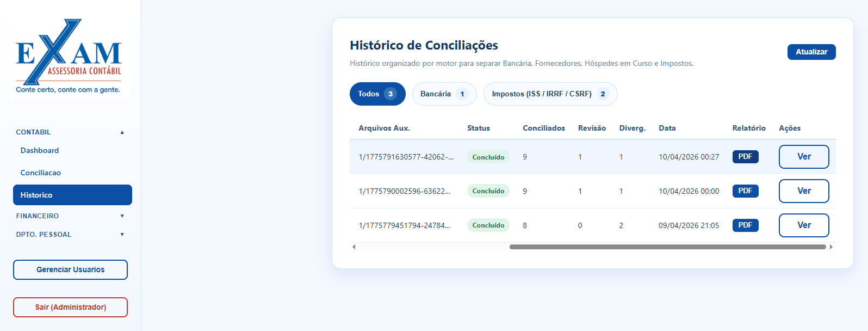Click Ver for the 10/04/2026 00:27 row
This screenshot has height=331, width=868.
(x=804, y=157)
